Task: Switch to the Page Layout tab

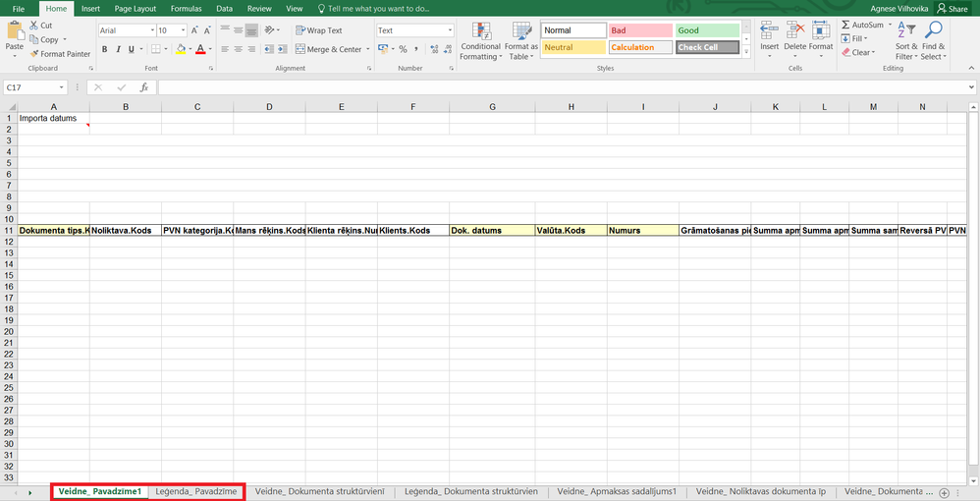Action: (x=135, y=9)
